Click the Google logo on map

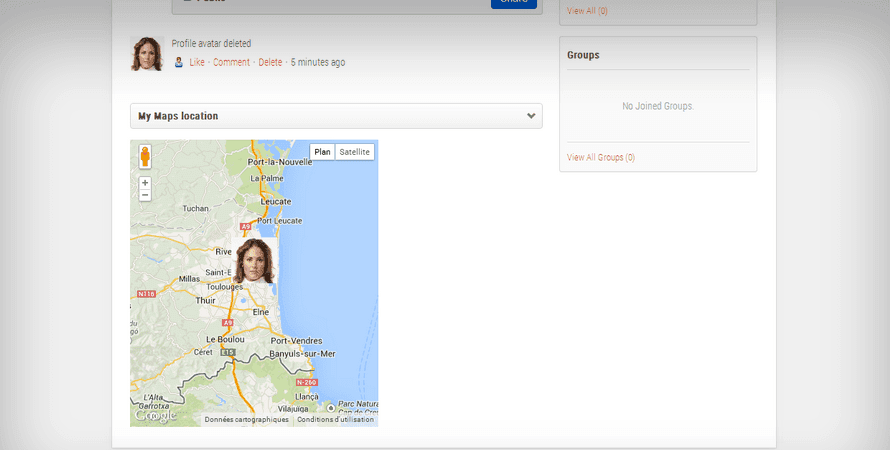pos(154,416)
